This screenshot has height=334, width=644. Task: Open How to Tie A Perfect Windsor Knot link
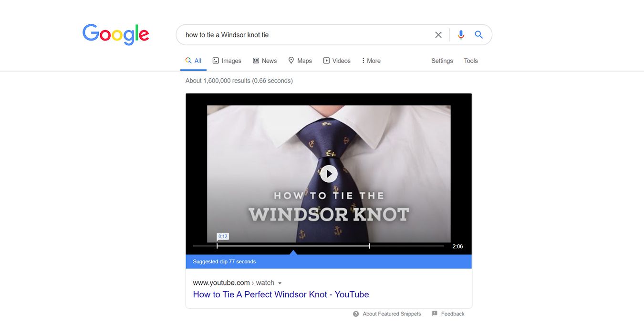tap(281, 294)
